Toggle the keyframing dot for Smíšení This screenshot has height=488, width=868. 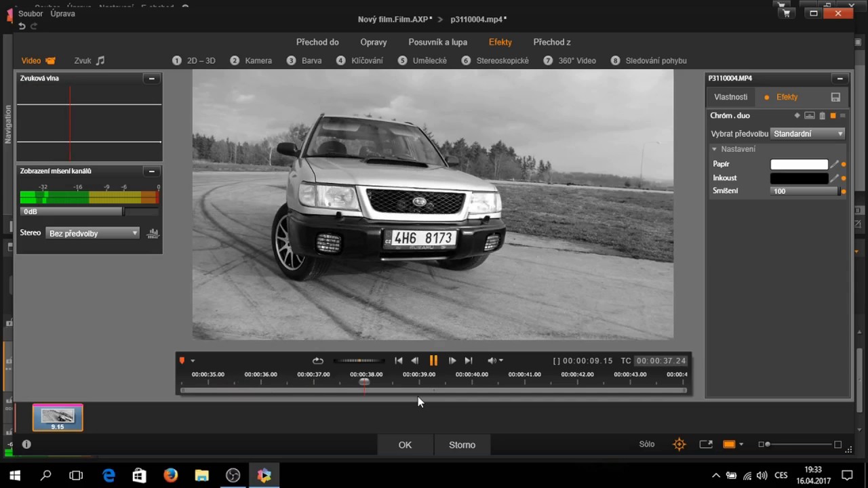click(844, 192)
